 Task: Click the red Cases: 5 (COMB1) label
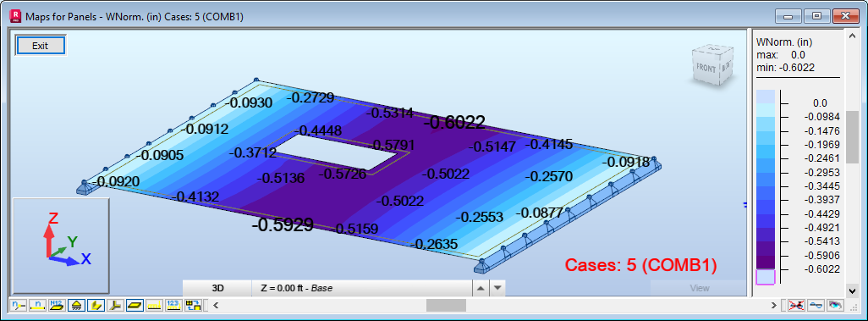pyautogui.click(x=641, y=266)
